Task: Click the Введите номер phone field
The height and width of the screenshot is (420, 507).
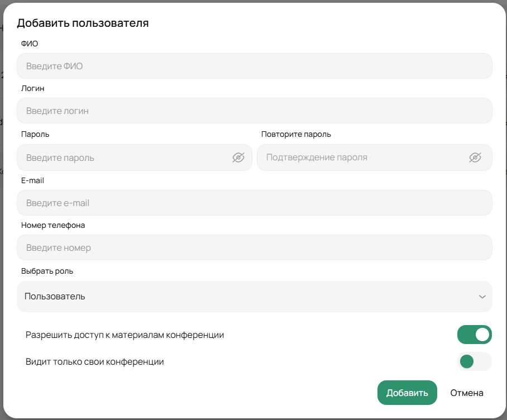Action: 254,247
